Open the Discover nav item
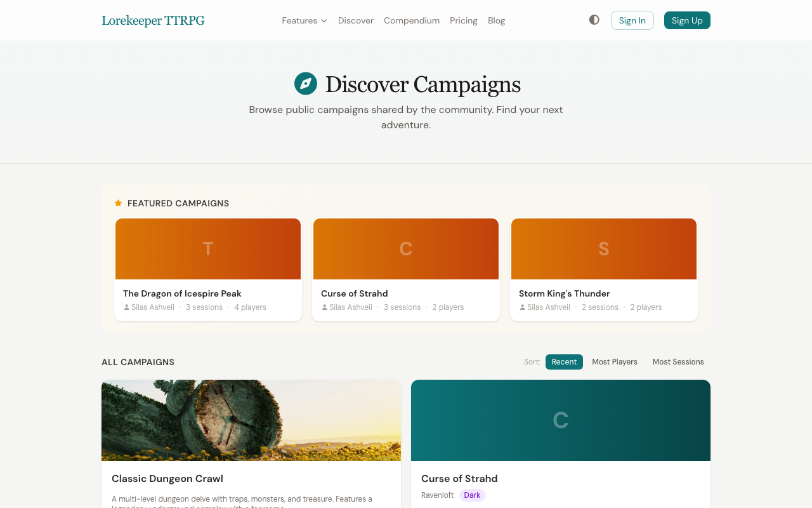The image size is (812, 508). [x=356, y=20]
